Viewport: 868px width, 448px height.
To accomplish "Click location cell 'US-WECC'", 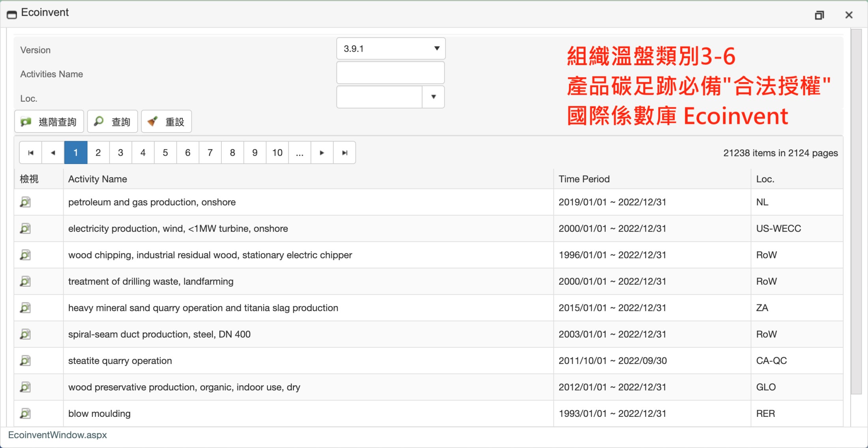I will point(778,228).
